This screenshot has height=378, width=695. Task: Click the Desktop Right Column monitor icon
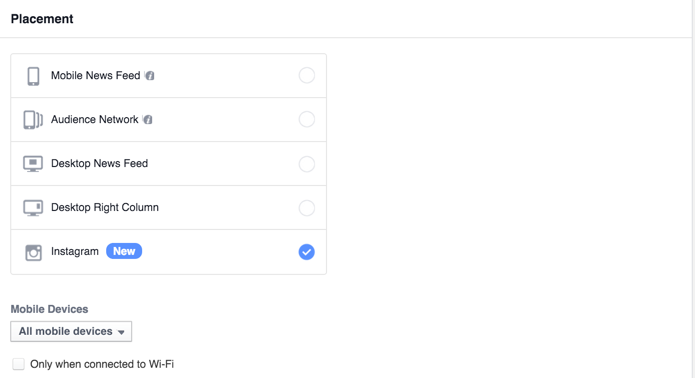tap(33, 207)
